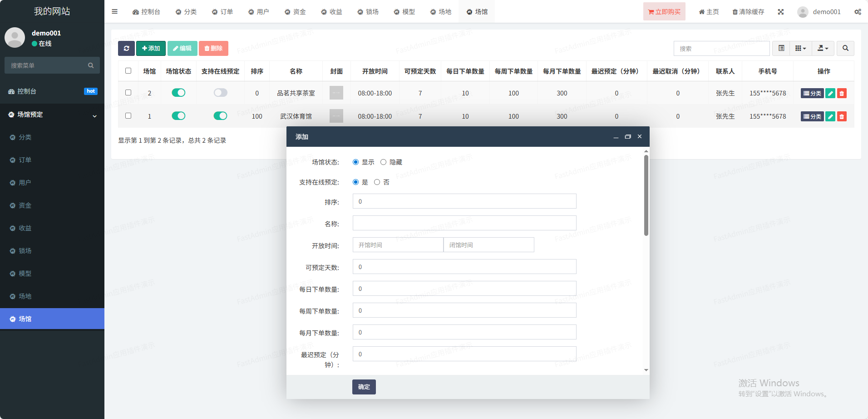The width and height of the screenshot is (868, 419).
Task: Click the 立即购买 button in header
Action: (x=664, y=12)
